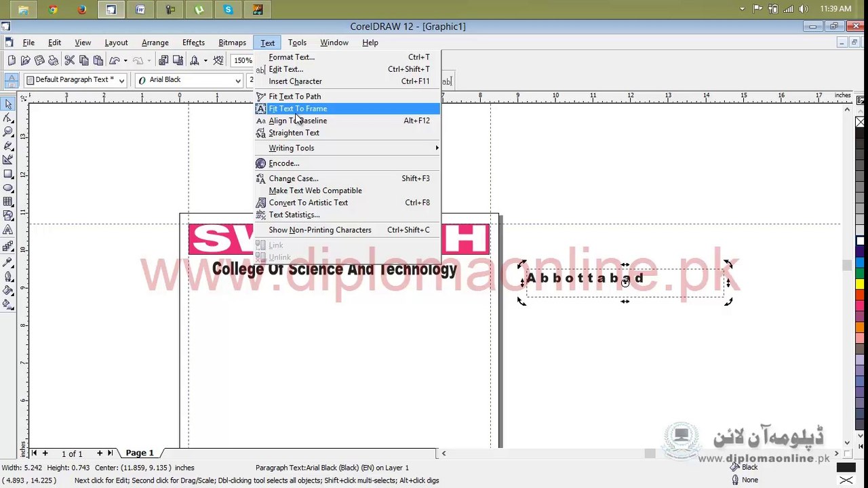868x488 pixels.
Task: Pick the orange swatch in the color palette
Action: tap(860, 328)
